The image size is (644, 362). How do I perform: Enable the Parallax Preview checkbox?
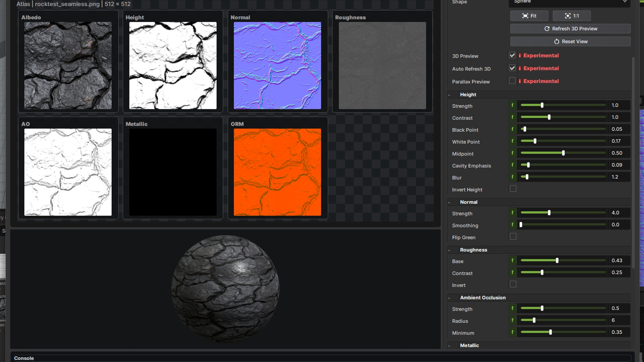click(x=512, y=81)
